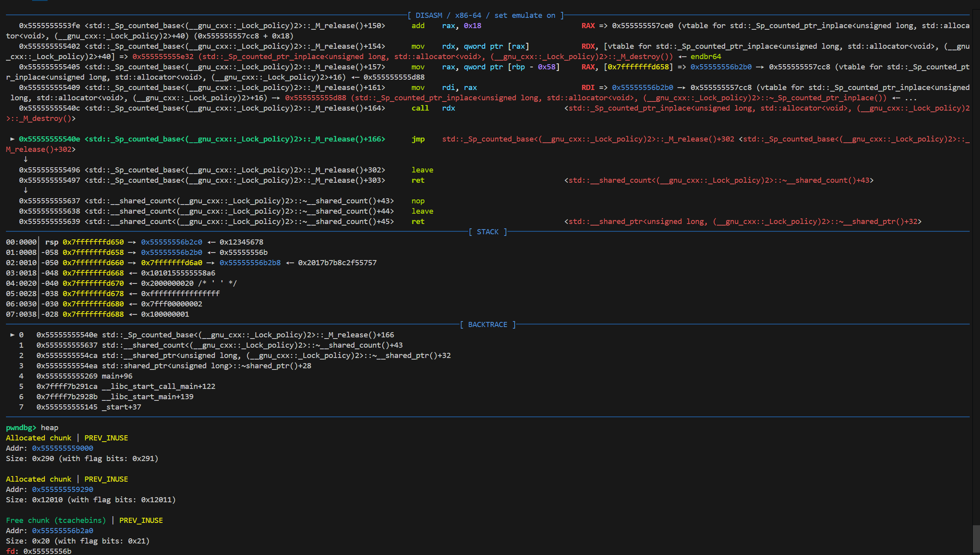Image resolution: width=980 pixels, height=555 pixels.
Task: Click free chunk address 0x55555556b2a0
Action: click(x=63, y=531)
